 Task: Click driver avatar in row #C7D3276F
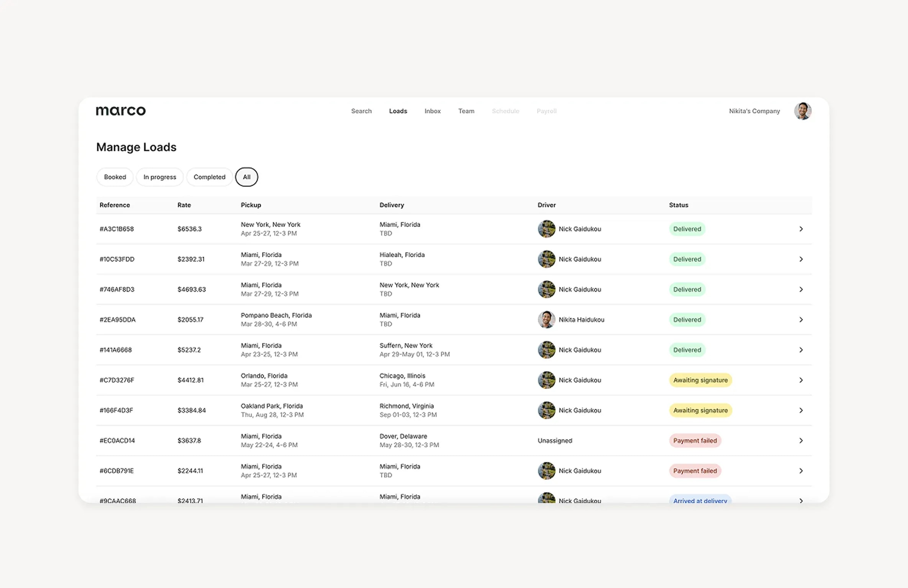pyautogui.click(x=546, y=380)
